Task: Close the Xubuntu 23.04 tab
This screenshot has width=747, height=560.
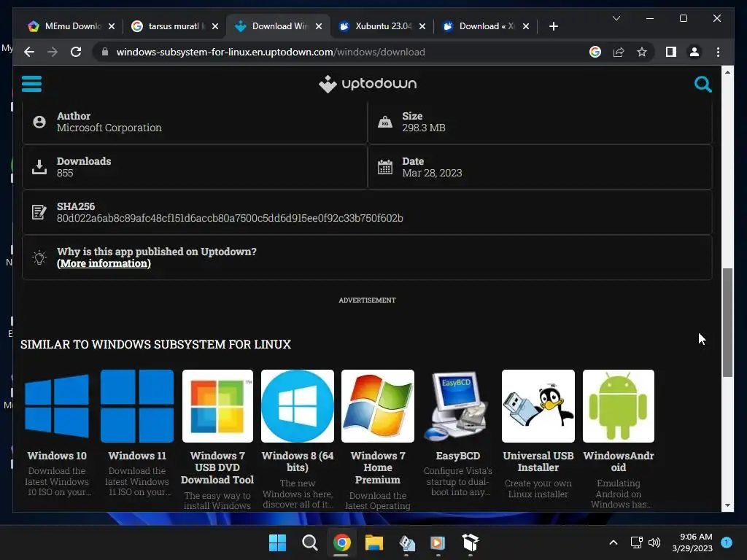Action: pos(422,26)
